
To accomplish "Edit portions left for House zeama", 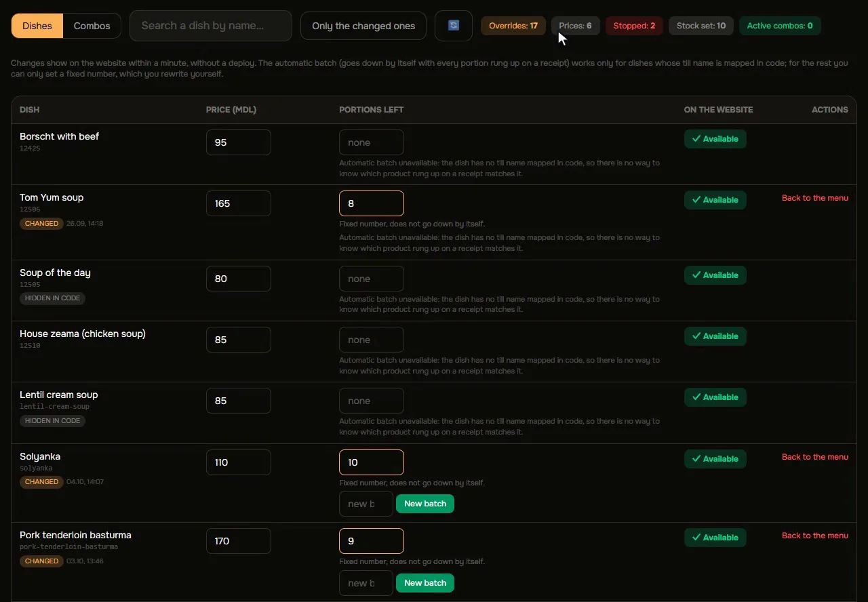I will tap(372, 340).
